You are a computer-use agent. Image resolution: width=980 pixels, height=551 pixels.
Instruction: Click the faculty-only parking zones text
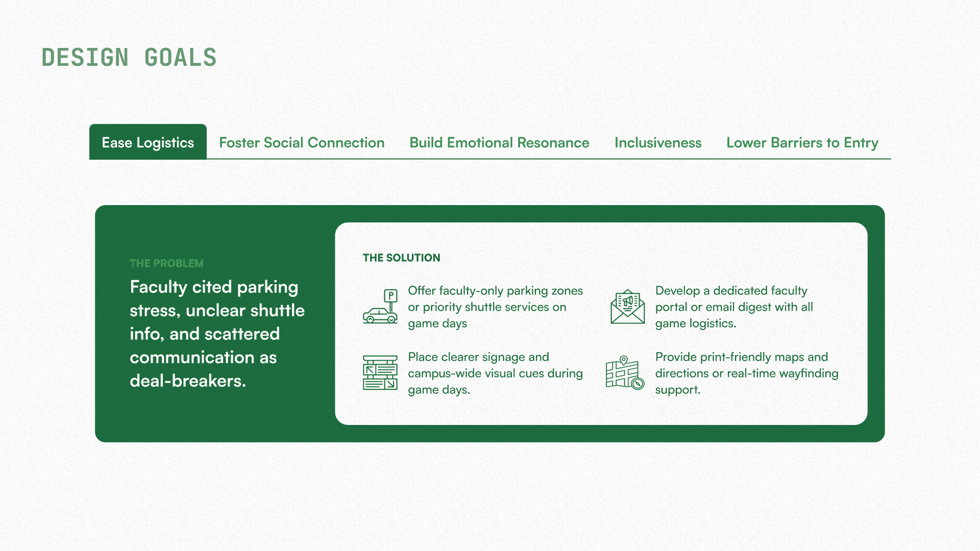pos(495,307)
